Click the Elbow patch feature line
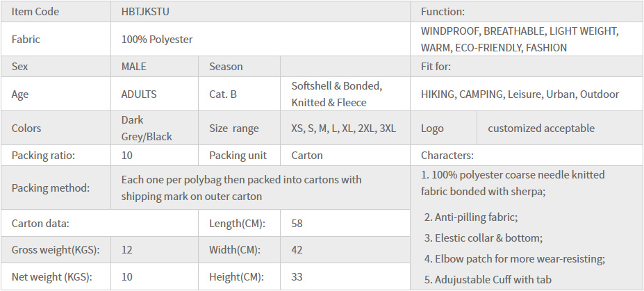 point(514,258)
